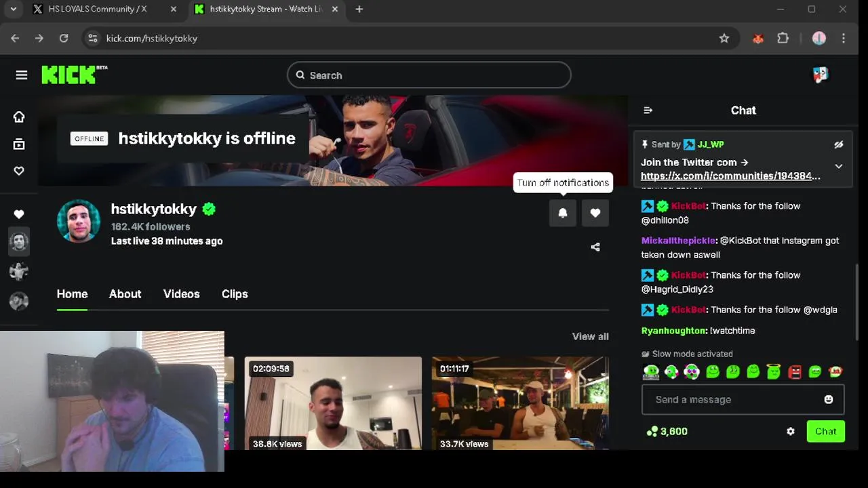
Task: Click the address bar URL kick.com/hstikkytokky
Action: click(x=152, y=39)
